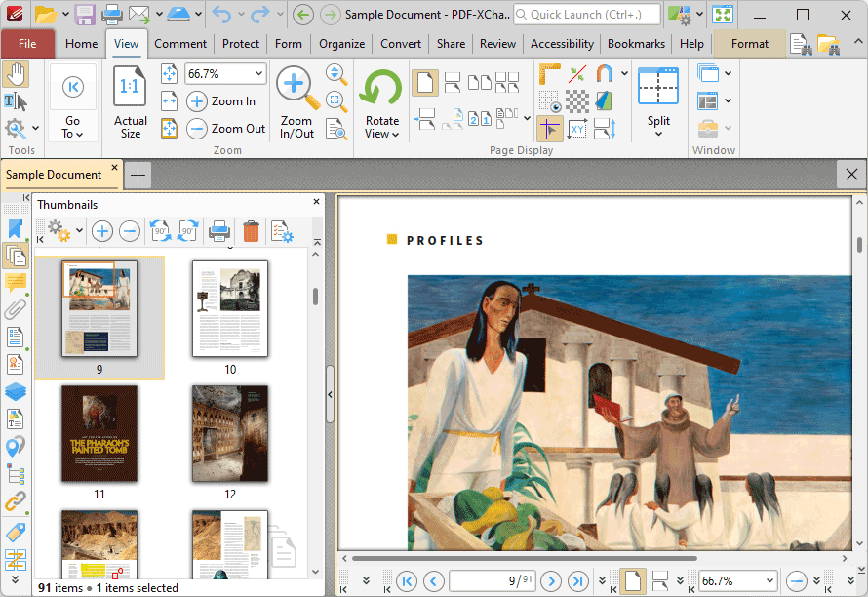
Task: Click the document vertical scrollbar thumb
Action: [x=859, y=244]
